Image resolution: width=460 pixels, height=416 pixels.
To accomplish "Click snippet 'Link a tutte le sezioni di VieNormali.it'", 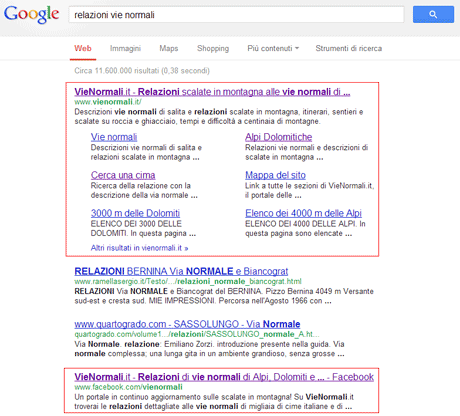I will (x=309, y=190).
